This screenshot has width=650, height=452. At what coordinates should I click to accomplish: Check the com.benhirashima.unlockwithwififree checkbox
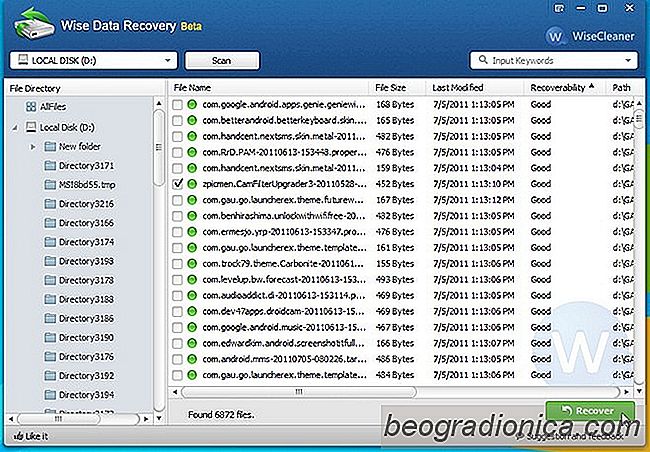(177, 216)
